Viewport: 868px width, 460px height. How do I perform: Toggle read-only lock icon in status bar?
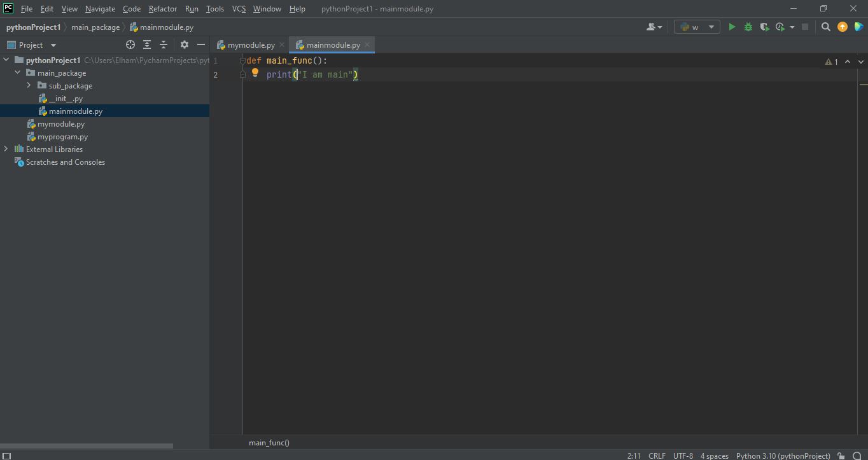(x=841, y=456)
